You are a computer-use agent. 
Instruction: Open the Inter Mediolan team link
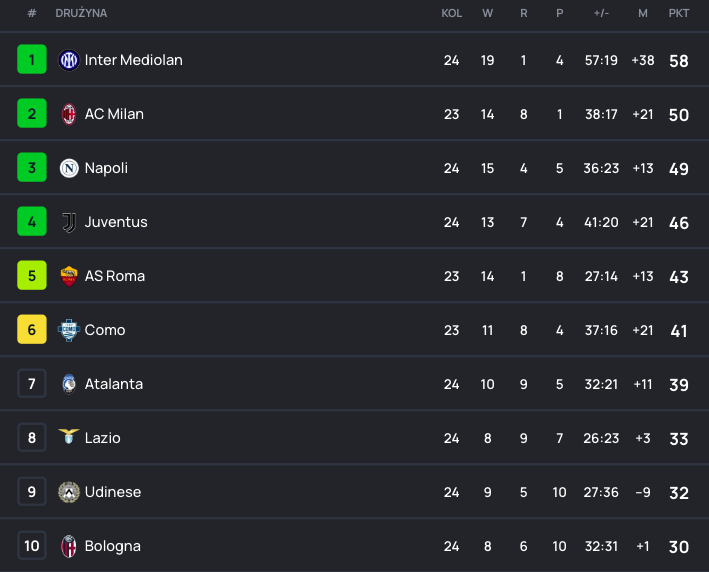pos(133,60)
